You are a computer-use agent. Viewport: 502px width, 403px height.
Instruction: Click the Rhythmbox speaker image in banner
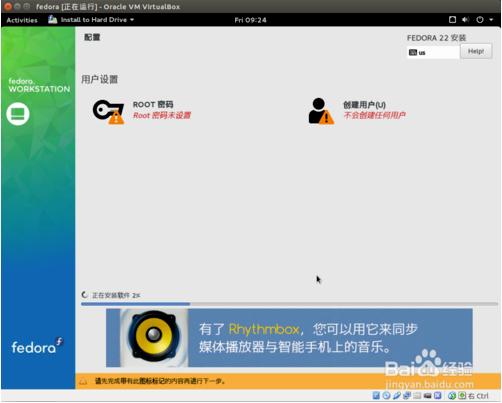click(154, 338)
